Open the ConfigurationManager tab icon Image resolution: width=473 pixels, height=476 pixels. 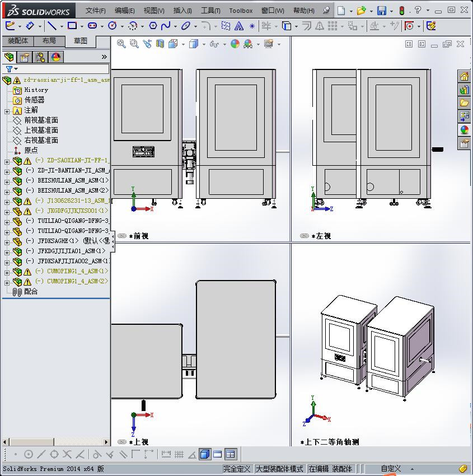point(40,57)
